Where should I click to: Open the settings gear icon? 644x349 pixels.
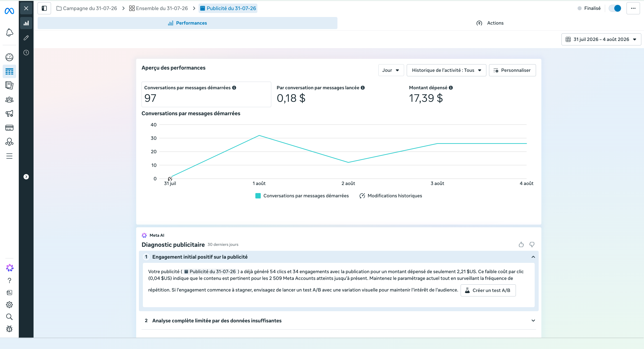point(9,304)
